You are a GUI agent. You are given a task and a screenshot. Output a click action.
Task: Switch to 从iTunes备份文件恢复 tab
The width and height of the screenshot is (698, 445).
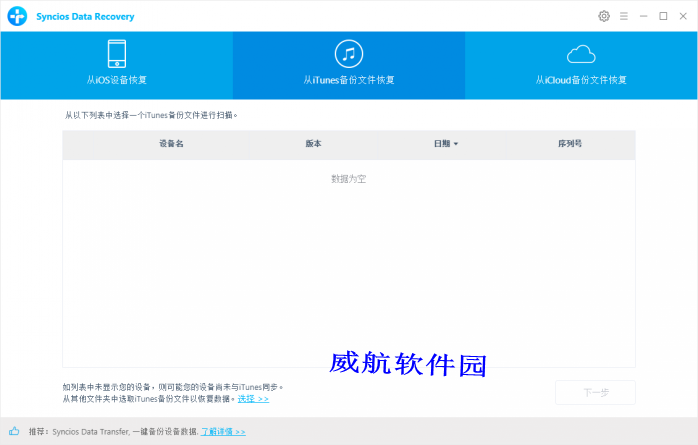tap(349, 65)
